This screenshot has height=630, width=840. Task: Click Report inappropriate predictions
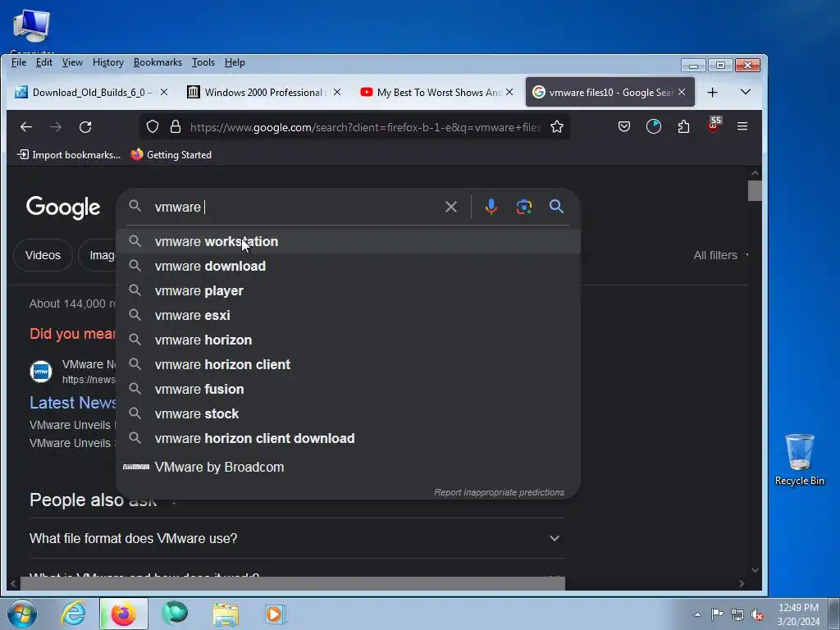pyautogui.click(x=499, y=492)
